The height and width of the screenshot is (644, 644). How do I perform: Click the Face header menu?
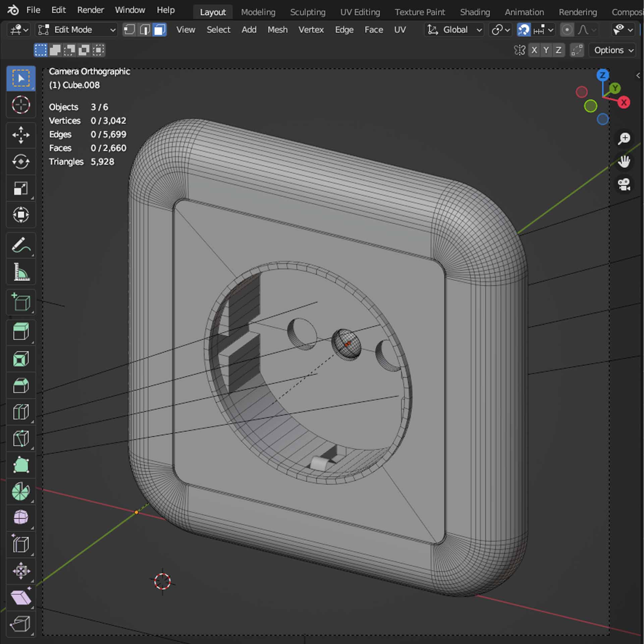374,30
